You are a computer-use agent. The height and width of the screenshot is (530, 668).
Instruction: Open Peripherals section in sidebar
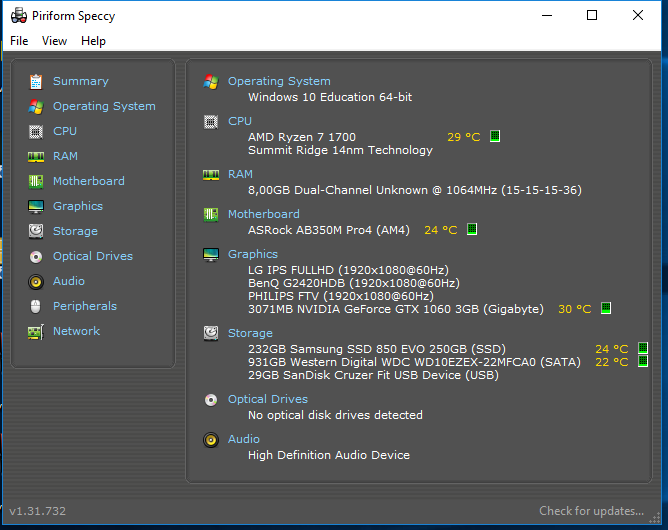(85, 306)
